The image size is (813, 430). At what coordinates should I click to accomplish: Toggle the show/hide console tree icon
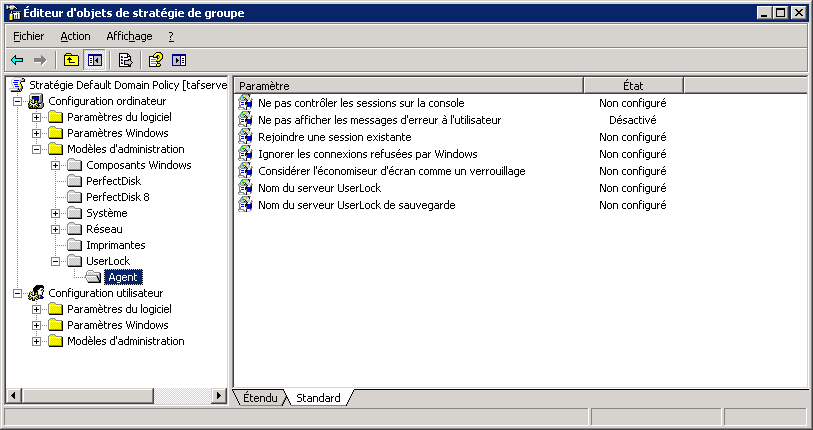95,60
